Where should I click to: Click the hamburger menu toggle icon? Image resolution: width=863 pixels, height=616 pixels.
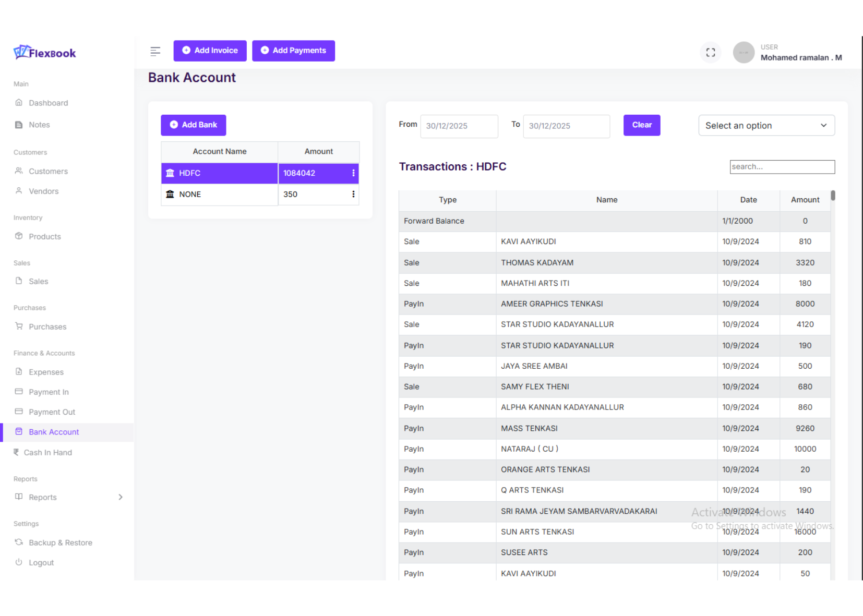(155, 51)
